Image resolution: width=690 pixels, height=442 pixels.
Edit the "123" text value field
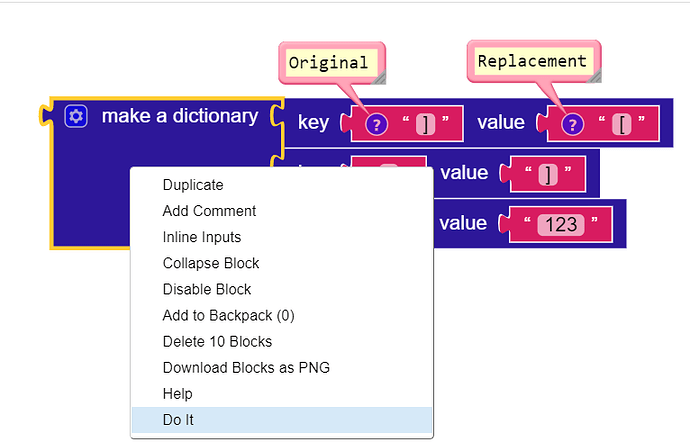tap(560, 224)
